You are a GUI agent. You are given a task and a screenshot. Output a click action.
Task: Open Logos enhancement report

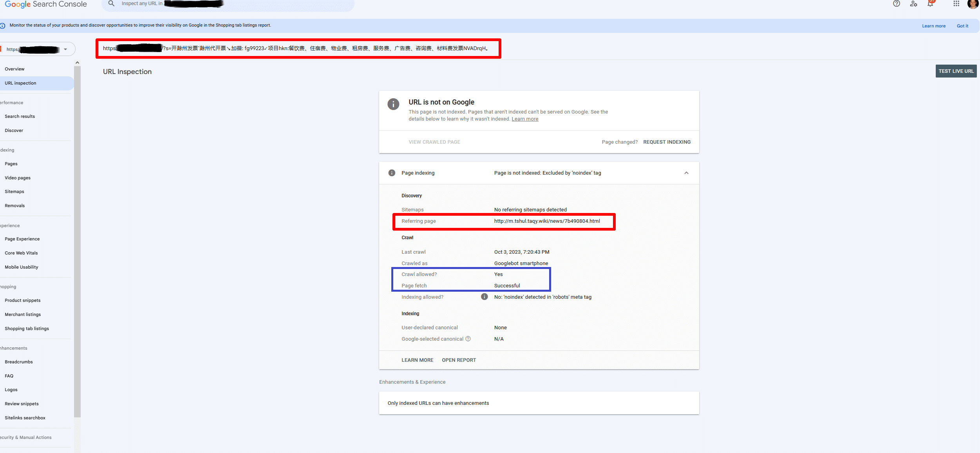click(11, 390)
